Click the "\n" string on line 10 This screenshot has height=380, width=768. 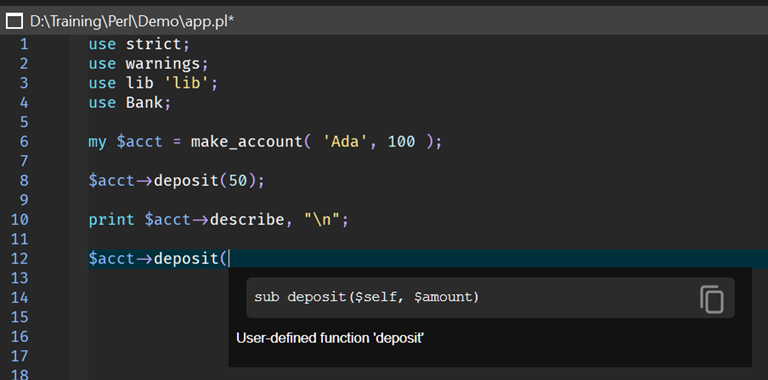point(322,219)
